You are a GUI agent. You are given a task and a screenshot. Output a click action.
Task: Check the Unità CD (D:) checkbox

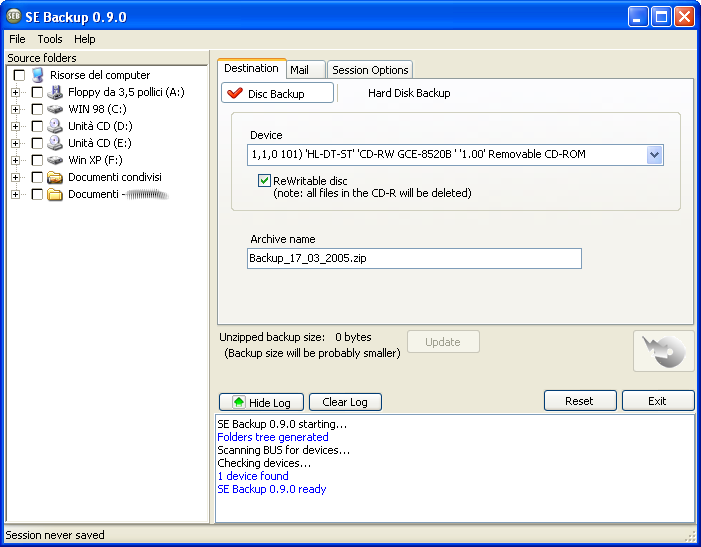coord(37,126)
